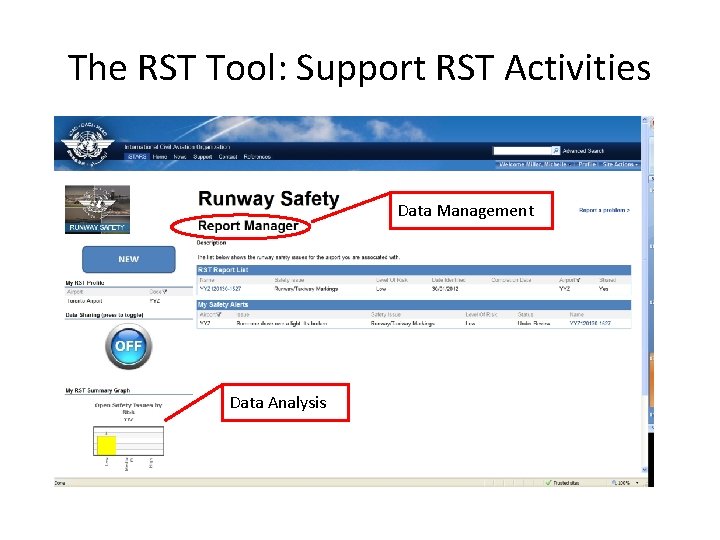Image resolution: width=720 pixels, height=540 pixels.
Task: Click the search magnifier icon
Action: pyautogui.click(x=556, y=151)
